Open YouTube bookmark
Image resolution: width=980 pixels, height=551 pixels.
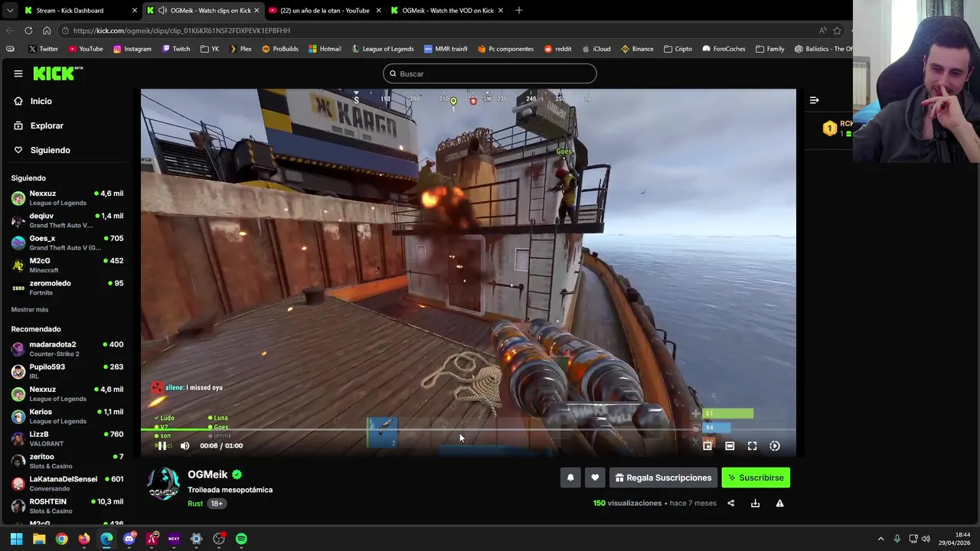pos(85,49)
